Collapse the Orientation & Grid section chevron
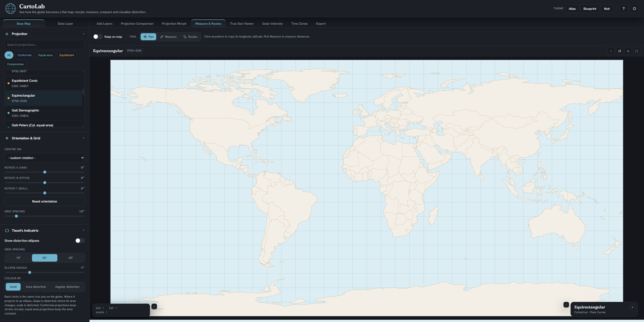Viewport: 644px width, 322px height. coord(84,138)
